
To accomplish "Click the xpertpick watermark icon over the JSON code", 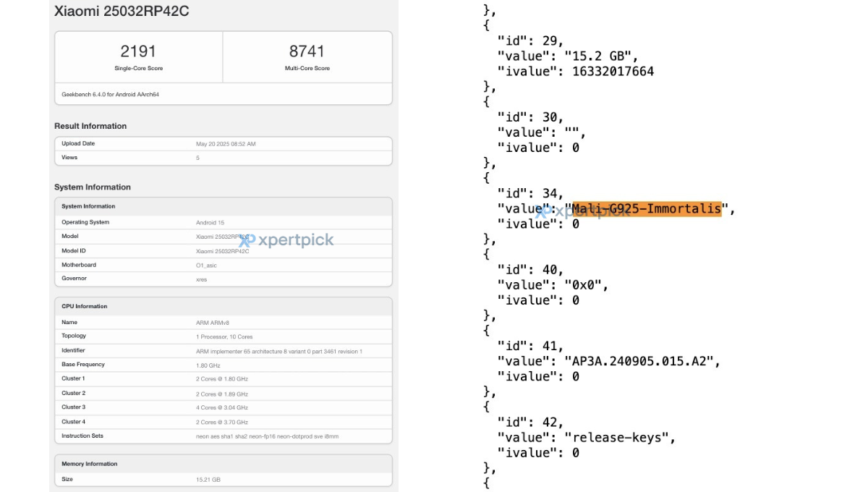I will tap(542, 212).
